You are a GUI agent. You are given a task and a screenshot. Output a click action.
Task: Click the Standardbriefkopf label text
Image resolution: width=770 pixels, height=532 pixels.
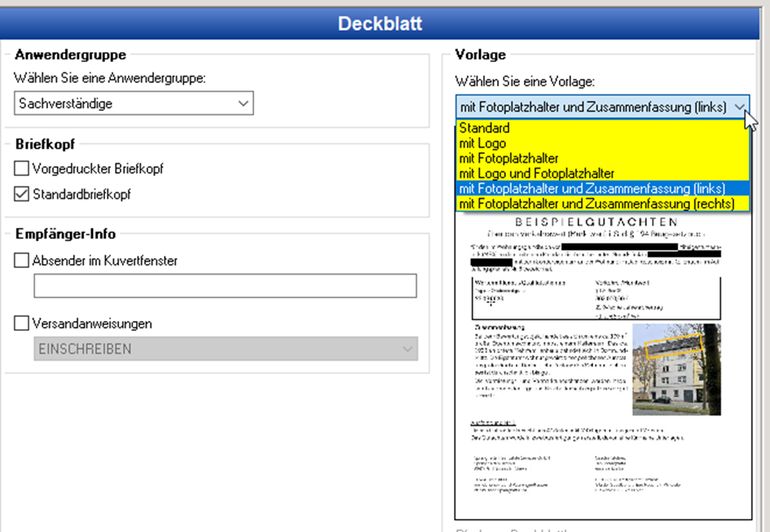coord(81,195)
